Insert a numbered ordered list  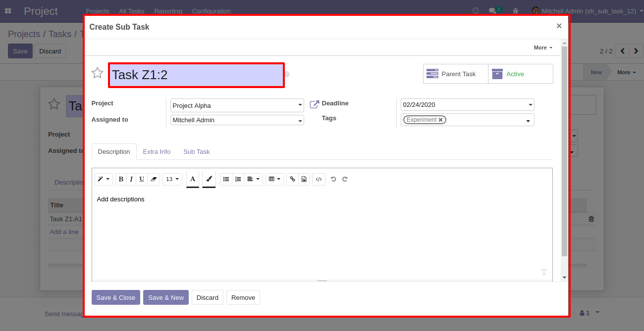238,179
